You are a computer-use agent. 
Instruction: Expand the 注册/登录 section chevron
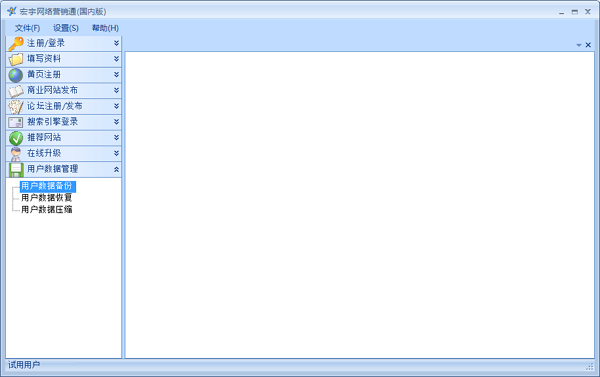(x=116, y=43)
